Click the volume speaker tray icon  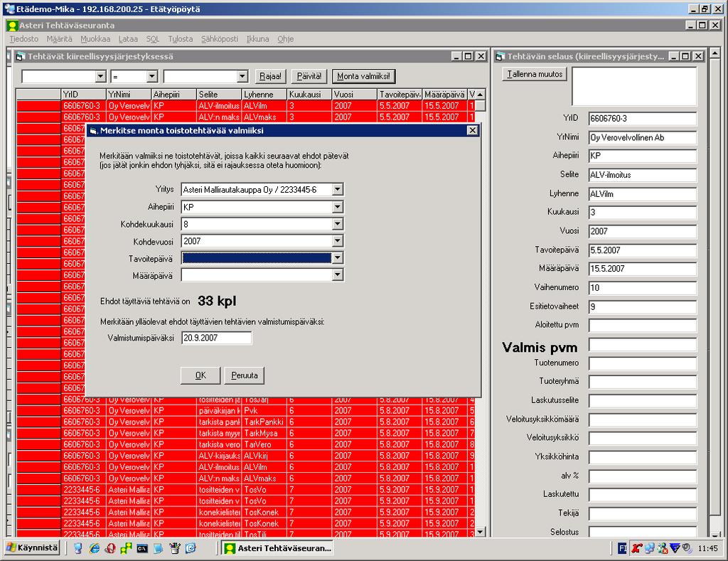pos(687,548)
